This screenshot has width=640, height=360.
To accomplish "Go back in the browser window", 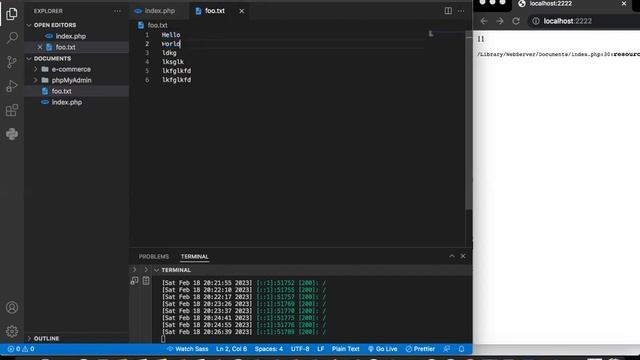I will pyautogui.click(x=484, y=21).
